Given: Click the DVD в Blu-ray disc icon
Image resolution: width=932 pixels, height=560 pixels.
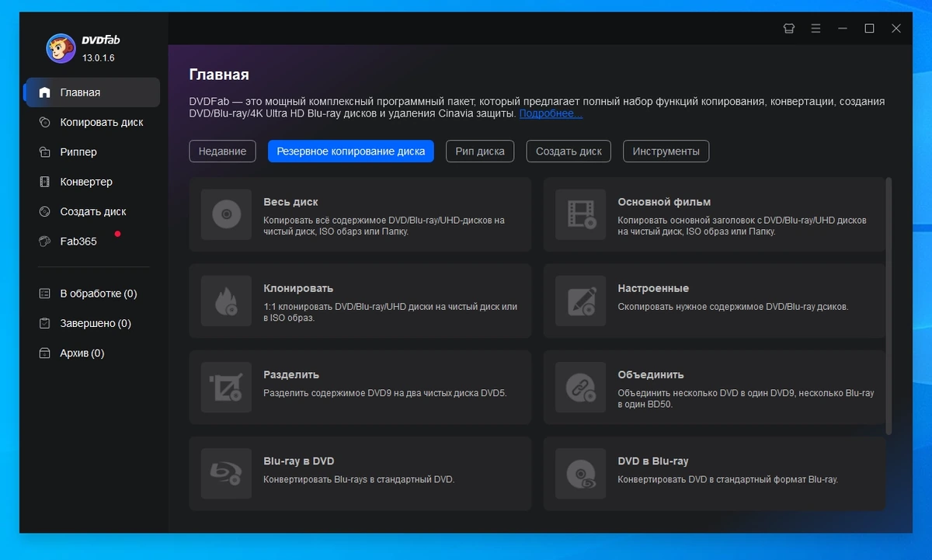Looking at the screenshot, I should [581, 473].
